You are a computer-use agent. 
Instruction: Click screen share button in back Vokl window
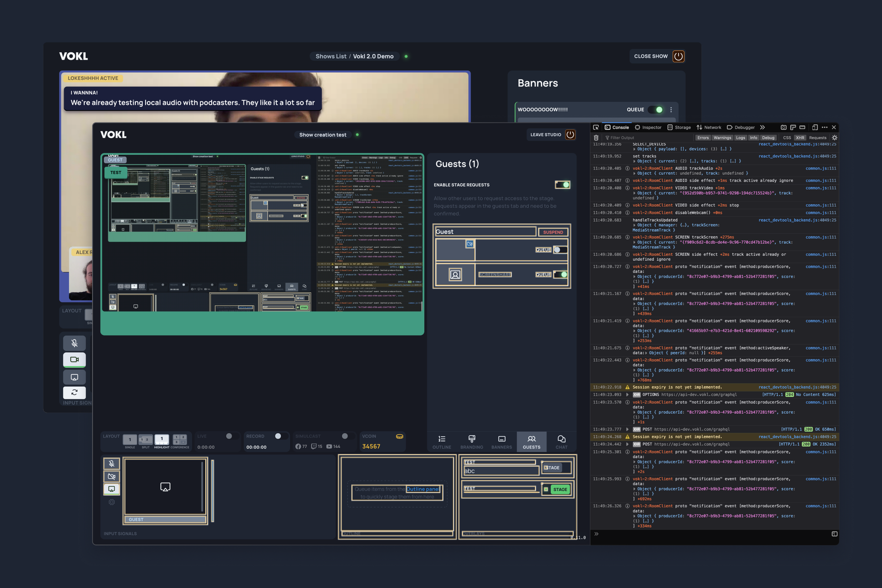(75, 377)
